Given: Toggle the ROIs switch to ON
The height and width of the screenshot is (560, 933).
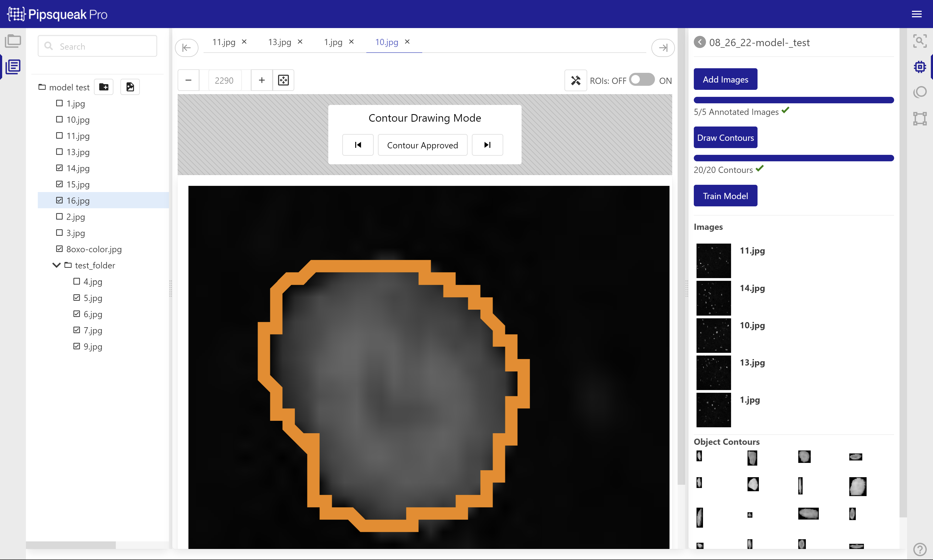Looking at the screenshot, I should (641, 80).
